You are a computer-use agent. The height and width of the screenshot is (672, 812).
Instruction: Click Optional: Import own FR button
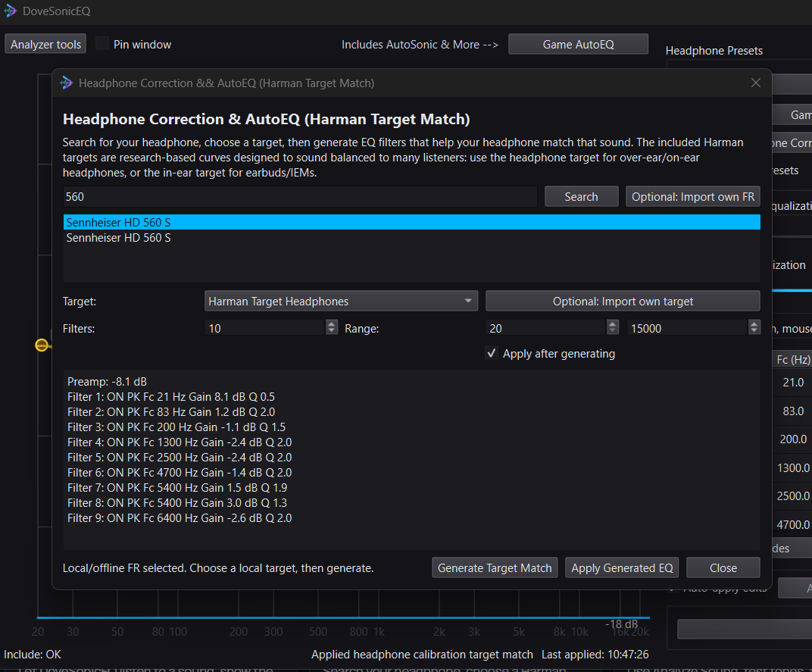[693, 197]
